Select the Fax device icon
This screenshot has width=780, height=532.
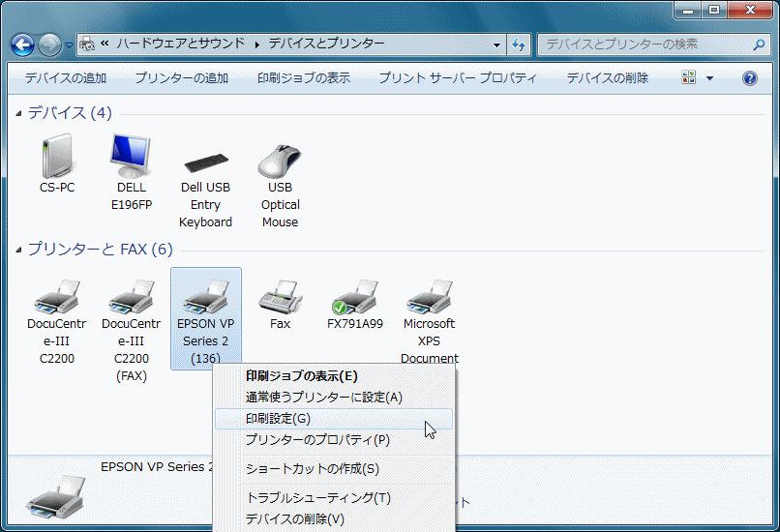(280, 297)
